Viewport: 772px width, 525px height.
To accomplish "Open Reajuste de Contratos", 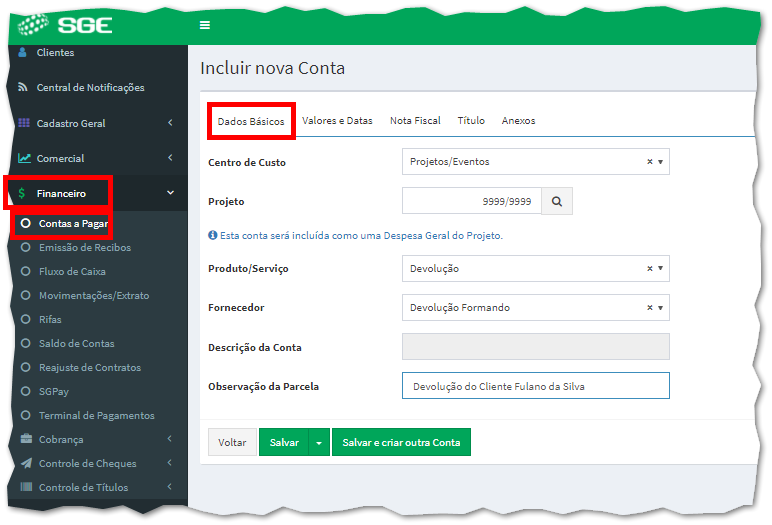I will click(x=90, y=368).
